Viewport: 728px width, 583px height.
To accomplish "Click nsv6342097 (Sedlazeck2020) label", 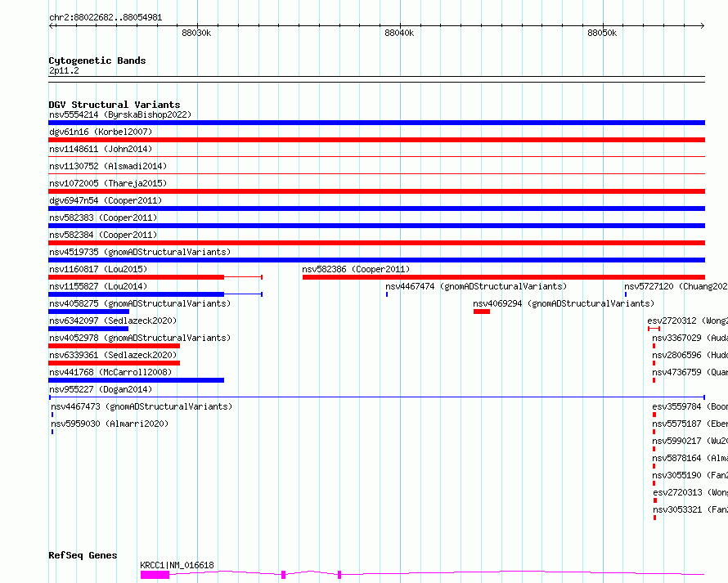I will tap(113, 321).
